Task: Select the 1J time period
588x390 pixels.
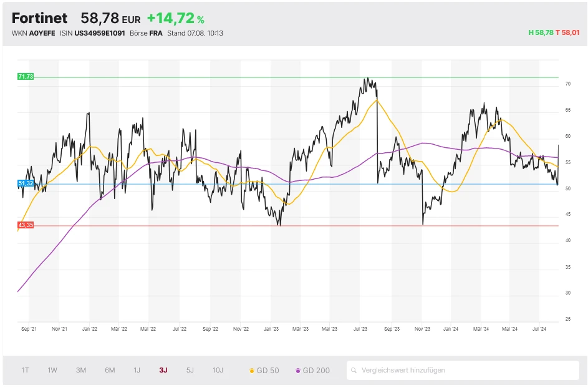Action: [x=137, y=370]
